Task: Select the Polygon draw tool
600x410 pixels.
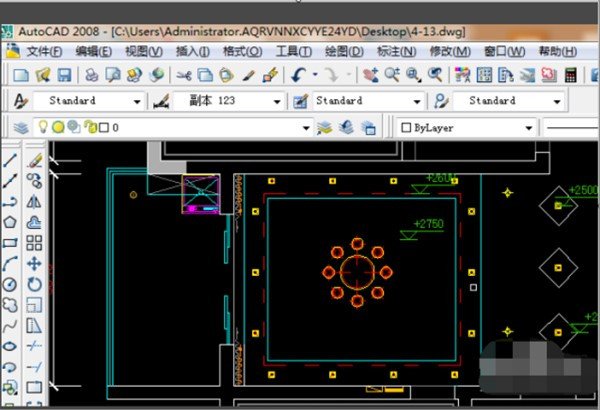Action: 10,222
